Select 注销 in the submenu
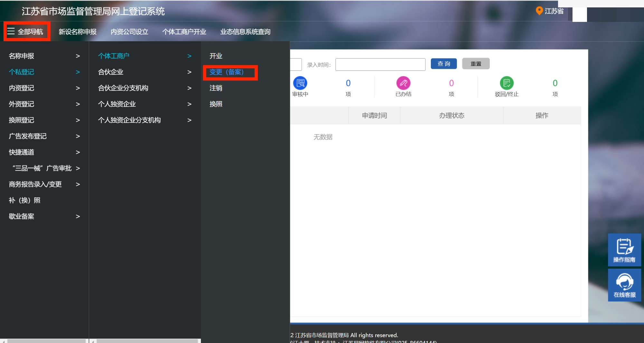Screen dimensions: 644x343 [216, 88]
